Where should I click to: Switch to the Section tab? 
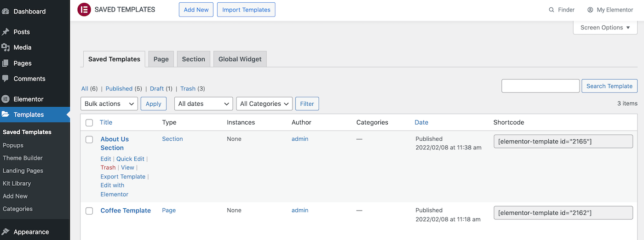pos(193,59)
